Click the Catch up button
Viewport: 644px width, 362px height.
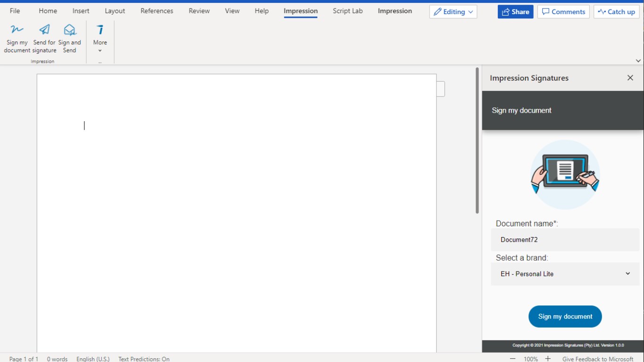point(616,12)
